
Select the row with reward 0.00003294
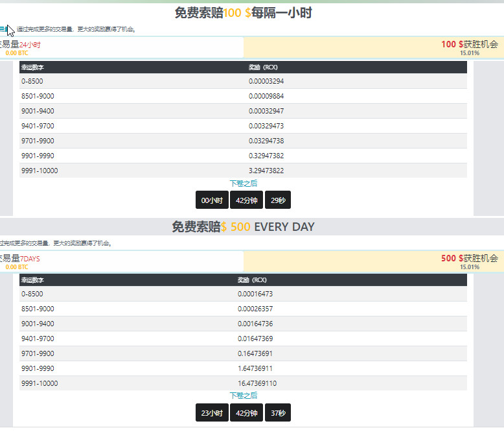243,82
